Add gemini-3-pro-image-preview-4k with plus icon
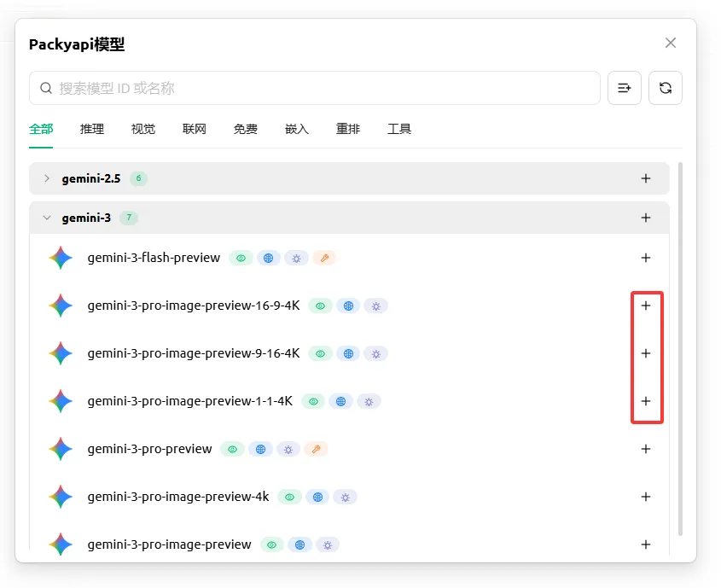The height and width of the screenshot is (588, 721). pyautogui.click(x=646, y=497)
